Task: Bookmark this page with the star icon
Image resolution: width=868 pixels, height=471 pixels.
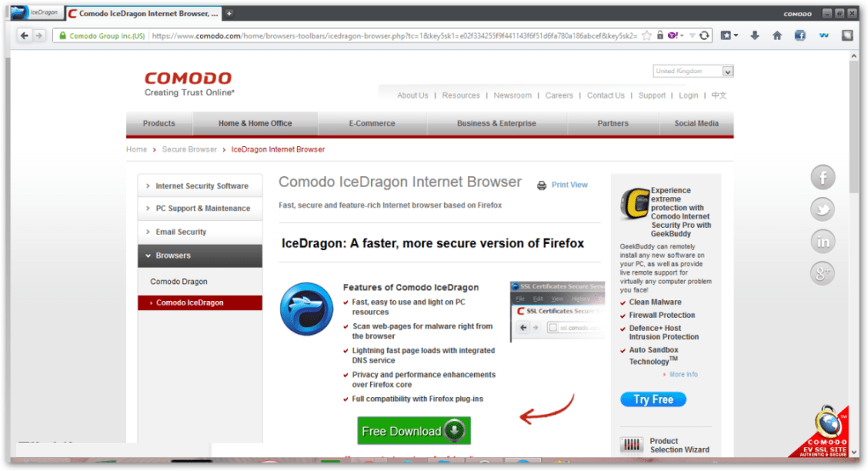Action: click(x=647, y=36)
